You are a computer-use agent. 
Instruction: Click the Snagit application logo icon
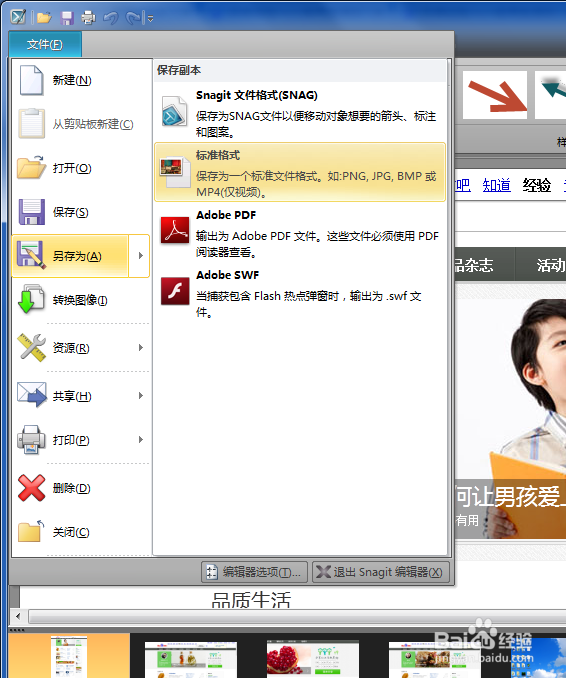click(x=18, y=17)
